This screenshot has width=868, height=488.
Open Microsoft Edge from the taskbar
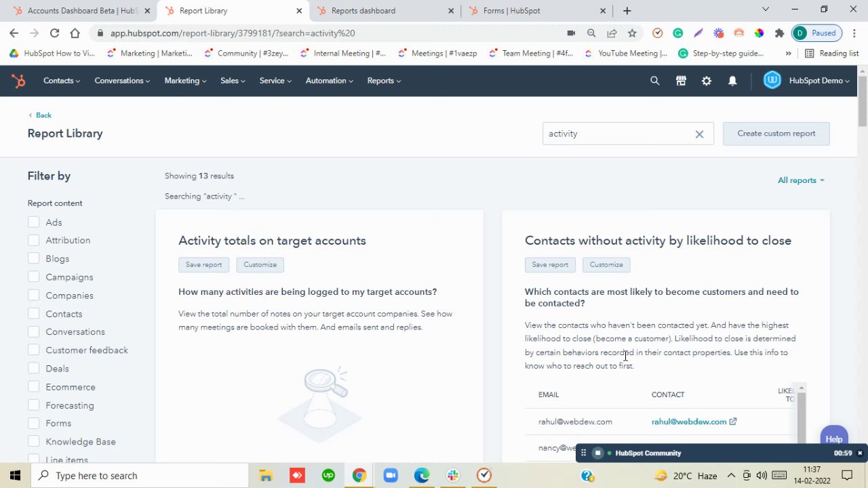coord(422,475)
